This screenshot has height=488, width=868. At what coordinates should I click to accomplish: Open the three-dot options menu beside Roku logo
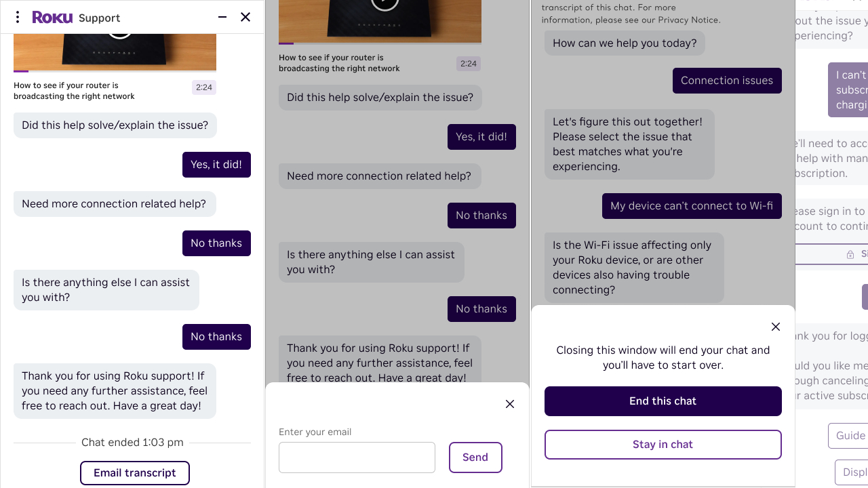pyautogui.click(x=18, y=18)
